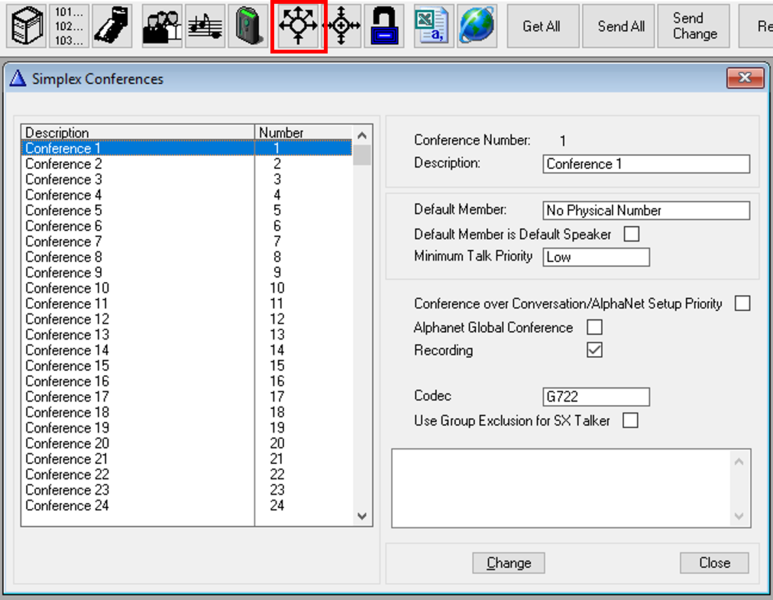Toggle Default Member is Default Speaker checkbox
This screenshot has width=773, height=600.
(x=632, y=234)
